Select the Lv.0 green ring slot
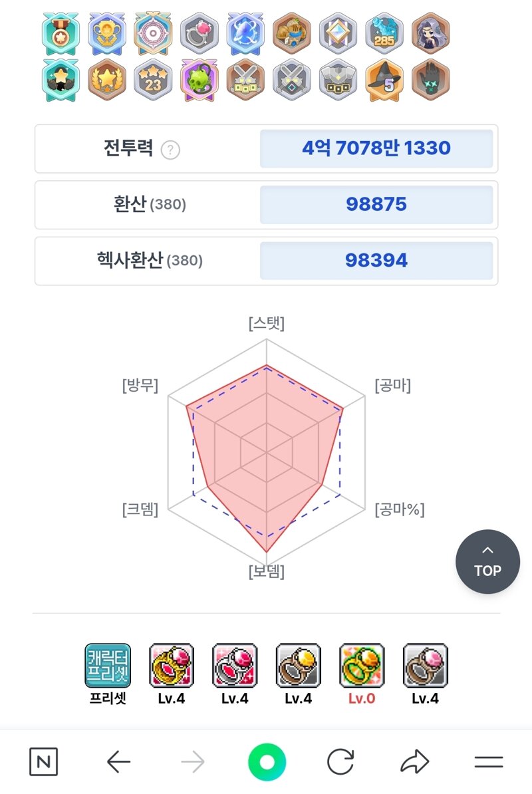Image resolution: width=532 pixels, height=794 pixels. pyautogui.click(x=362, y=674)
